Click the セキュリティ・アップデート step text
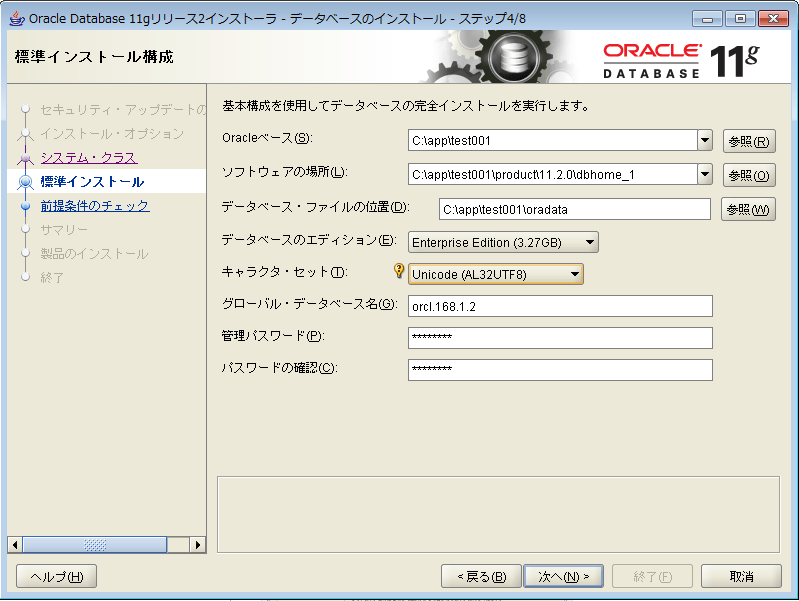Screen dimensions: 799x601 123,110
